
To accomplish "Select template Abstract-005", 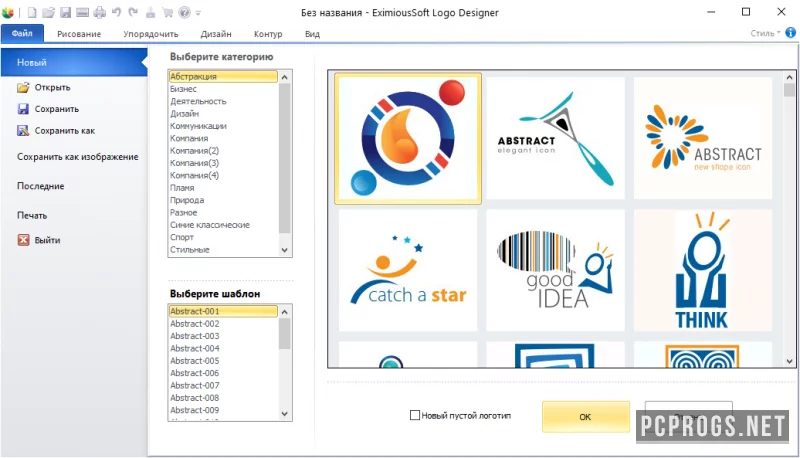I will pyautogui.click(x=223, y=361).
